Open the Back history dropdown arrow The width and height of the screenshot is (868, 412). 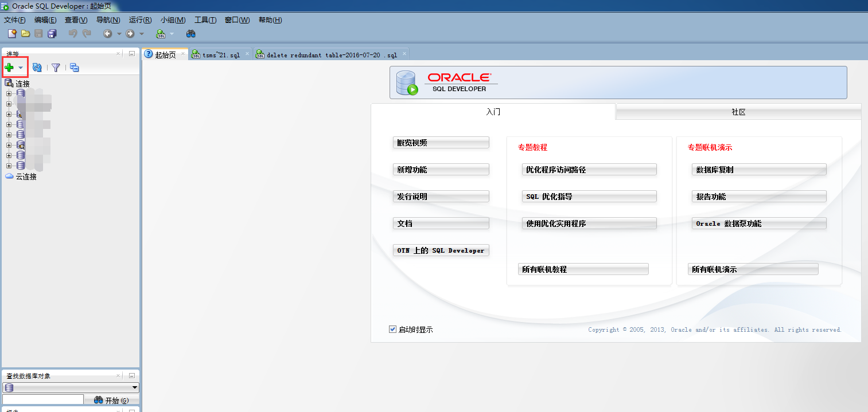click(x=119, y=34)
